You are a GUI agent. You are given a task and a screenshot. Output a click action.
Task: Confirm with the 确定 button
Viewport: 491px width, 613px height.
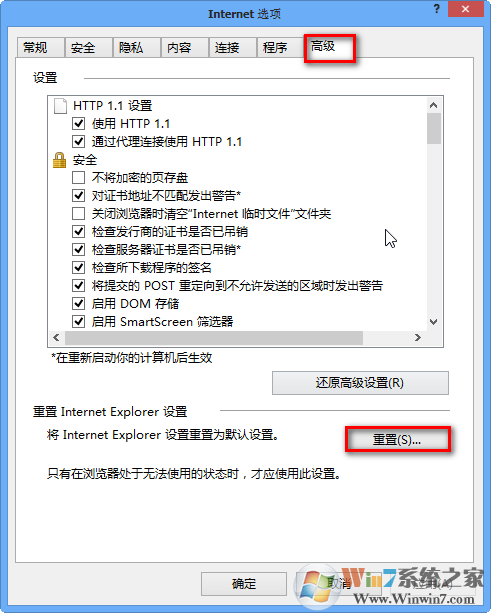(244, 584)
